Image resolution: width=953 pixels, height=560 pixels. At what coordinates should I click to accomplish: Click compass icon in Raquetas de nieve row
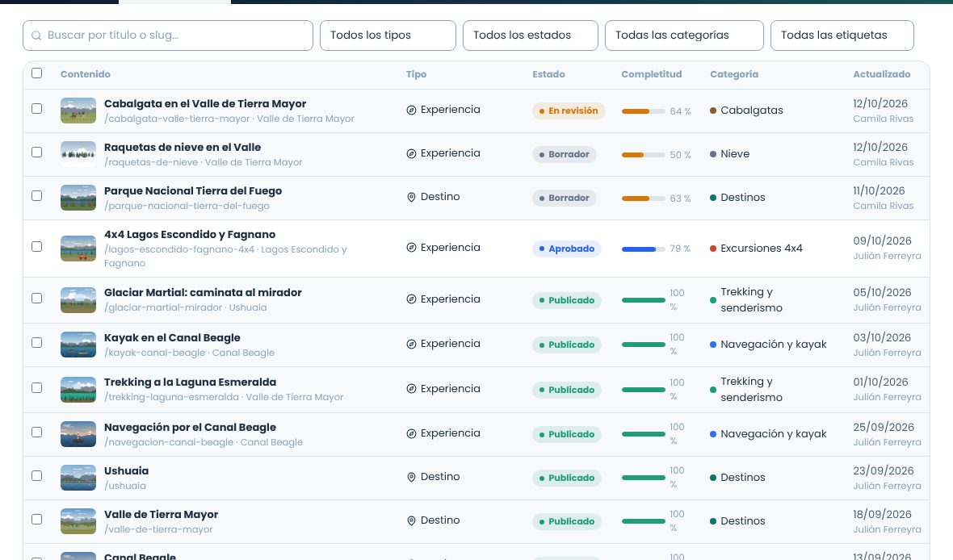pos(411,153)
